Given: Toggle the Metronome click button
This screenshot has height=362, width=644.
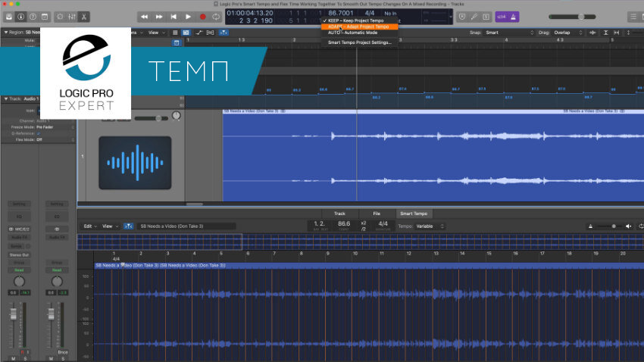Looking at the screenshot, I should (x=514, y=17).
